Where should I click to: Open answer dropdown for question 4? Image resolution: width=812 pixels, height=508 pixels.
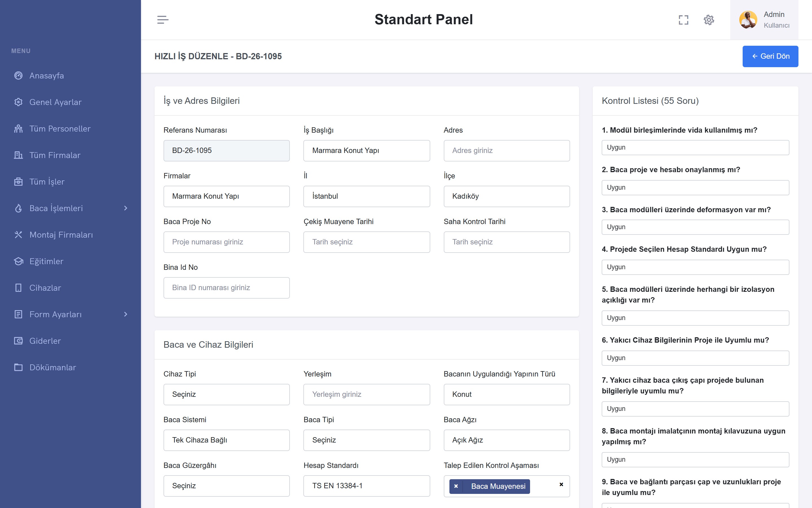coord(695,267)
